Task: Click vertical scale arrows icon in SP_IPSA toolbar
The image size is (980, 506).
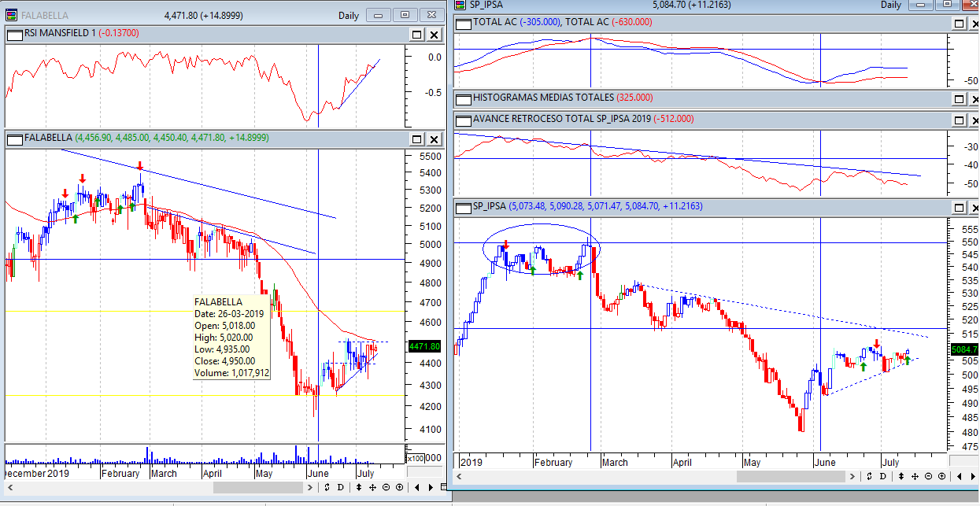Action: tap(901, 476)
